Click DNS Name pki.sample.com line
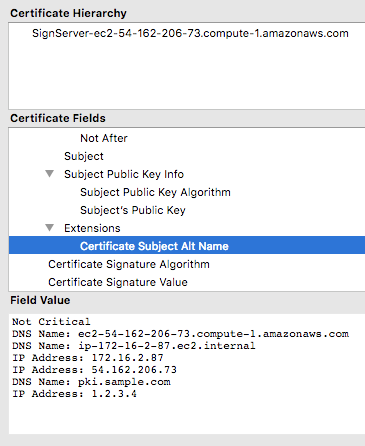Image resolution: width=365 pixels, height=446 pixels. (x=91, y=382)
